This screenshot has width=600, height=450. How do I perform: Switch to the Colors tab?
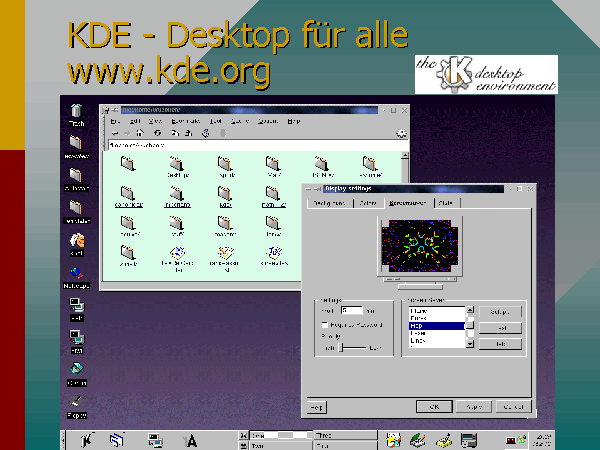pos(368,203)
